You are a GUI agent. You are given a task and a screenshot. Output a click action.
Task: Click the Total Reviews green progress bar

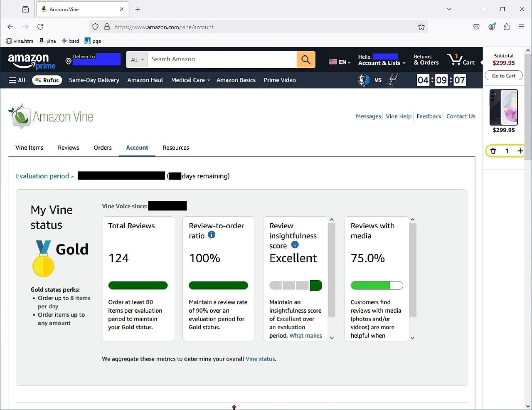(x=138, y=285)
